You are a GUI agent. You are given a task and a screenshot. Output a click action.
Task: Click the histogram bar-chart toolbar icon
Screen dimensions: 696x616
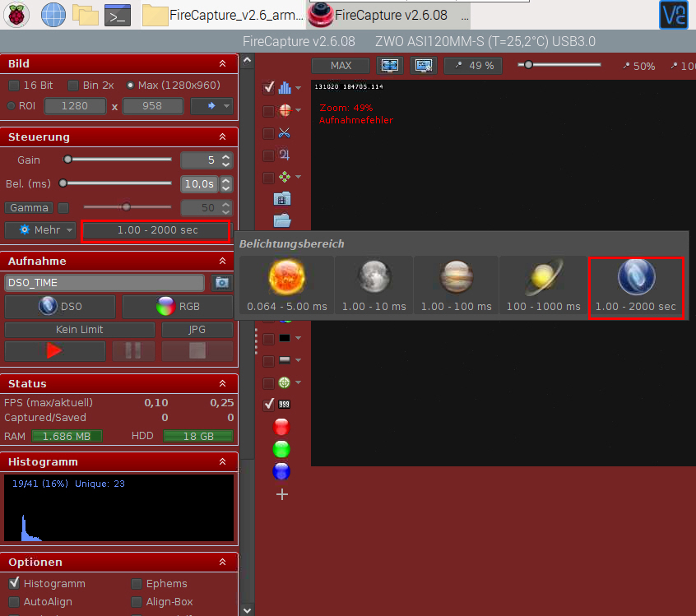(285, 87)
